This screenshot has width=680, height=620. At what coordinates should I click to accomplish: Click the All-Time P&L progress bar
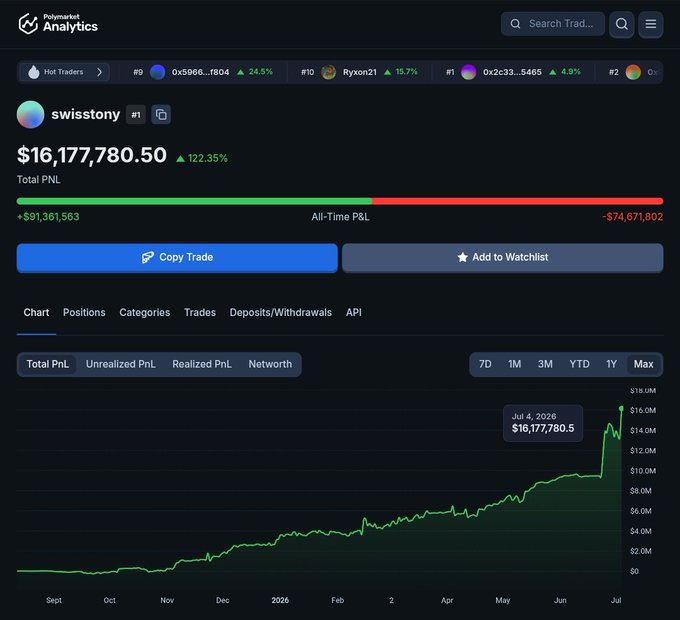click(340, 201)
